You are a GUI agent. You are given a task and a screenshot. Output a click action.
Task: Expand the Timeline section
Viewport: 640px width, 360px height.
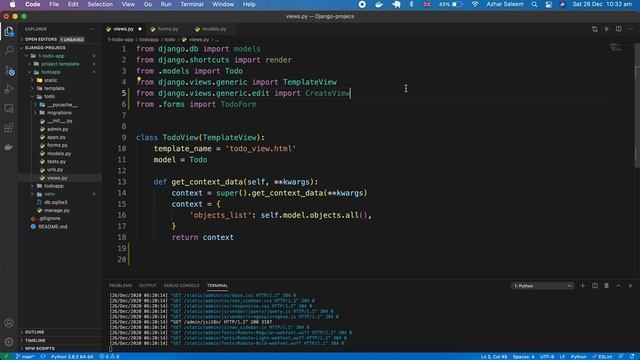point(60,340)
